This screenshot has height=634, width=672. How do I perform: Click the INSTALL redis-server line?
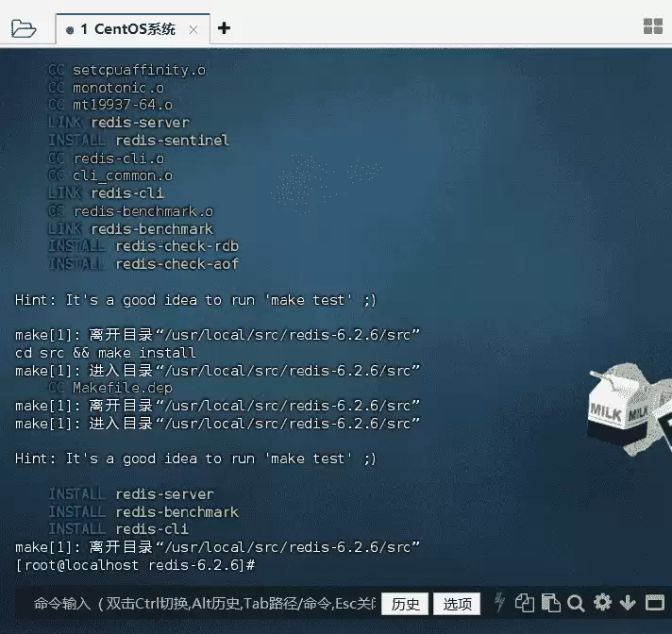point(130,494)
